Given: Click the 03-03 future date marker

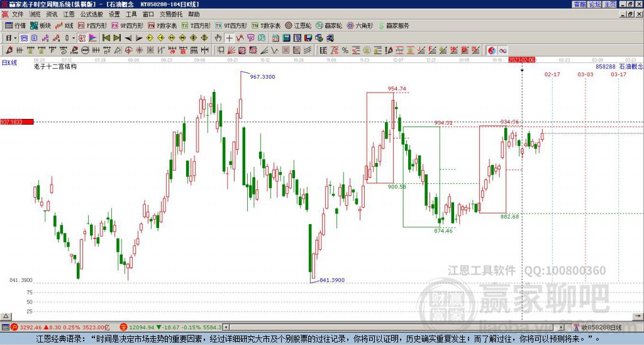Looking at the screenshot, I should point(586,74).
